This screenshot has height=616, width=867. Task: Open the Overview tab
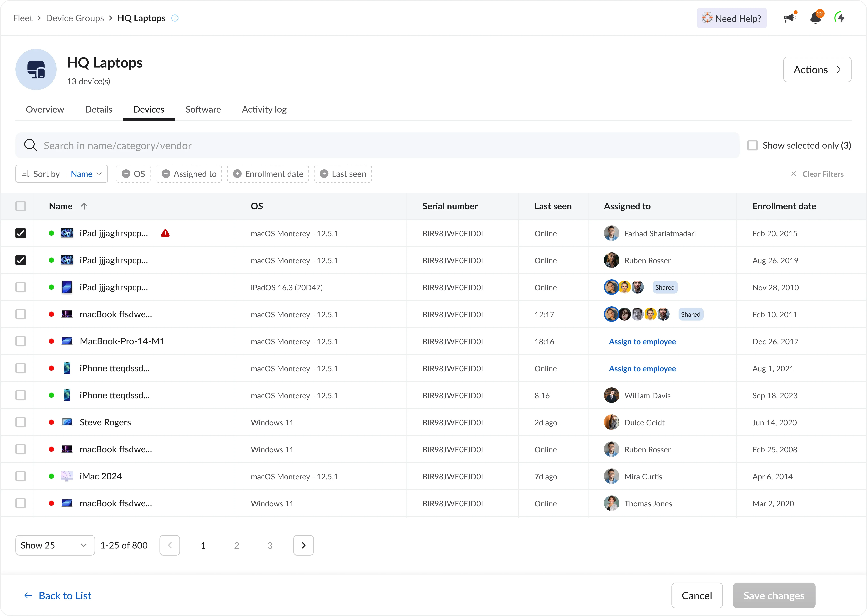[x=45, y=110]
